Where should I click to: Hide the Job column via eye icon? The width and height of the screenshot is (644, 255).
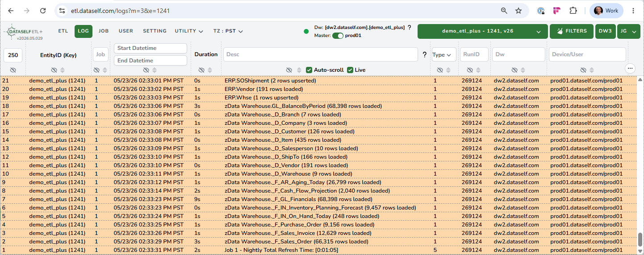pos(96,70)
